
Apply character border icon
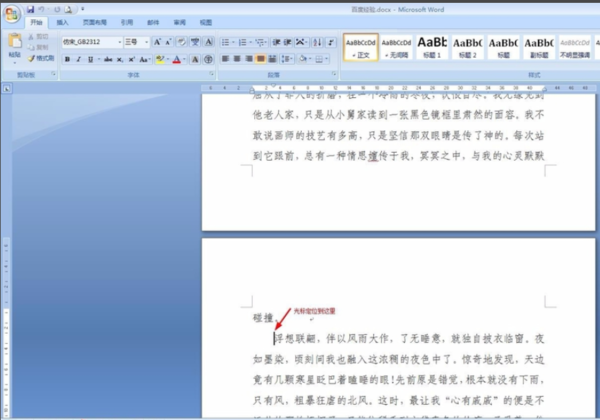(209, 42)
